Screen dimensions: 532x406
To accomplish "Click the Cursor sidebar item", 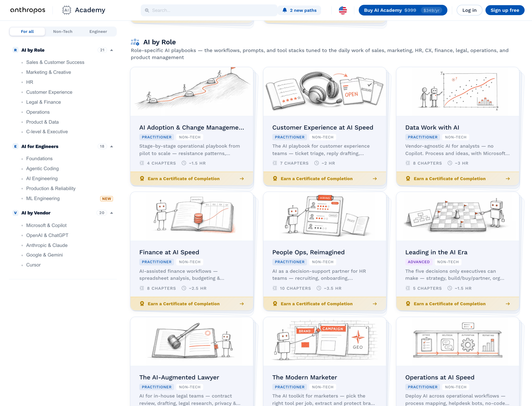I will pyautogui.click(x=33, y=265).
